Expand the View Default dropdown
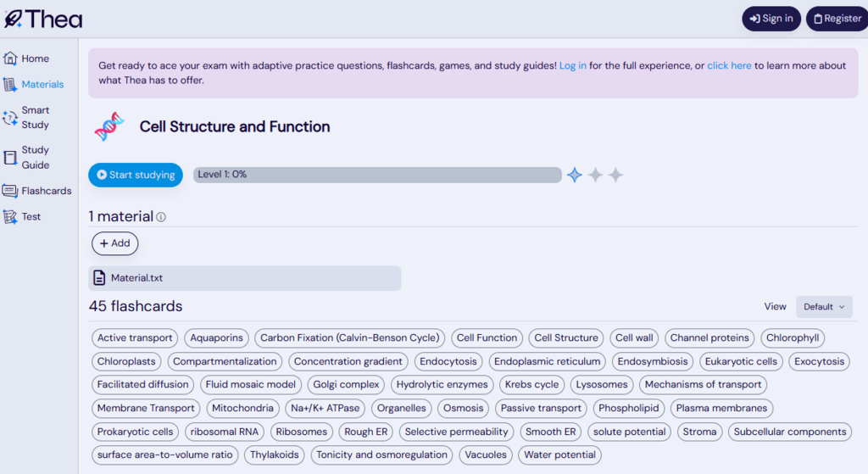 824,307
